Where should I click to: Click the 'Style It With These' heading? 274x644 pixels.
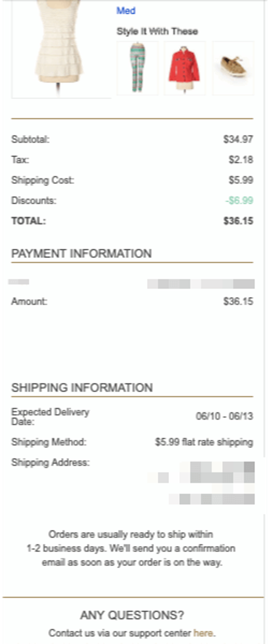(x=157, y=32)
